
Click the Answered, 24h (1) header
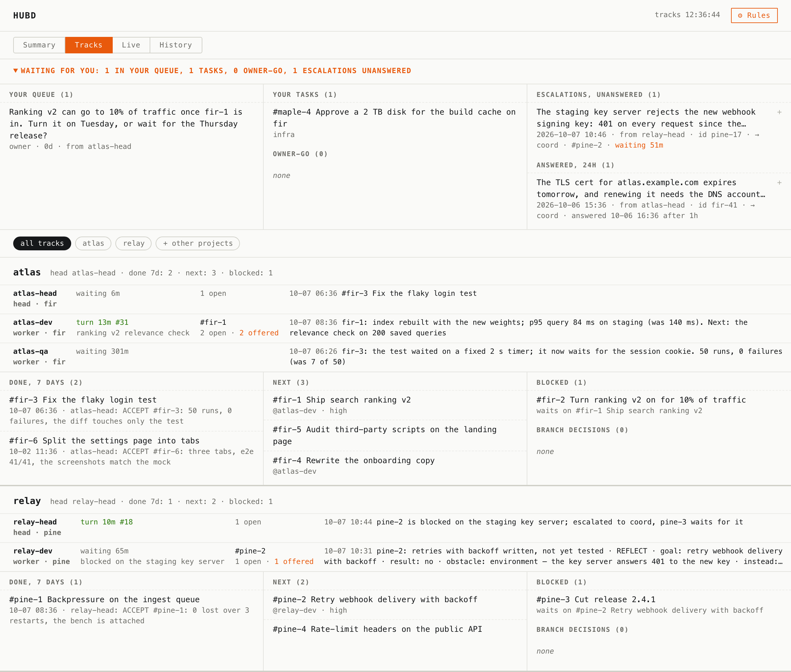tap(576, 165)
